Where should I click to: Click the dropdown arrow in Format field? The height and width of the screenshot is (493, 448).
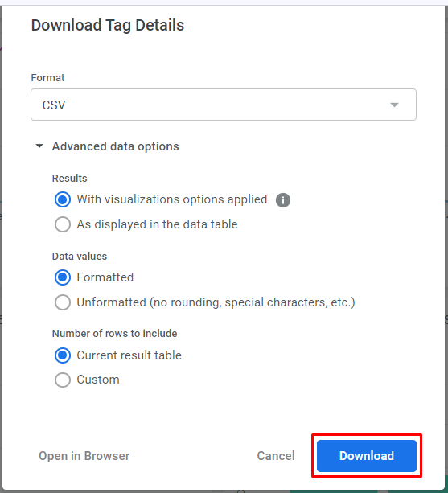(394, 105)
